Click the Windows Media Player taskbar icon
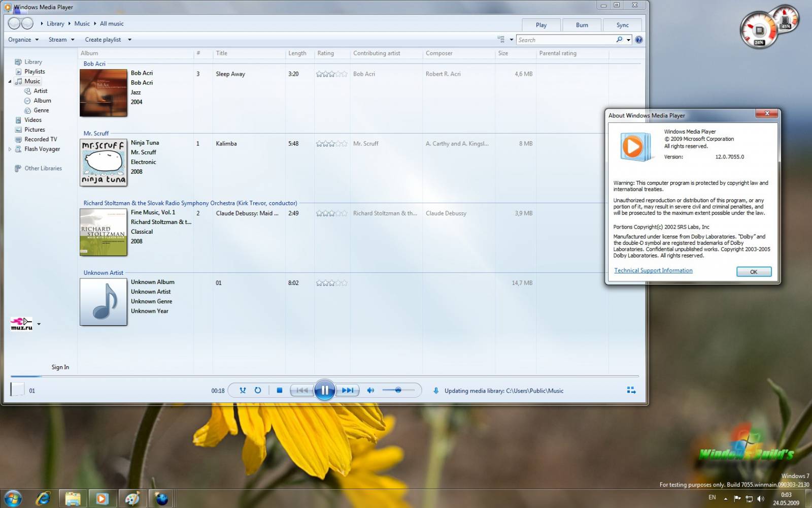Viewport: 812px width, 508px height. pos(102,498)
